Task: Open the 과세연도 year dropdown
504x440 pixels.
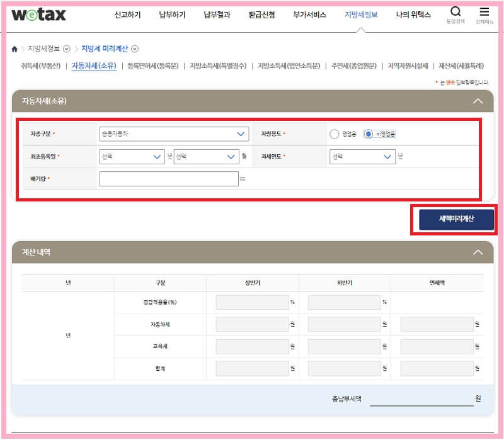Action: pyautogui.click(x=363, y=157)
